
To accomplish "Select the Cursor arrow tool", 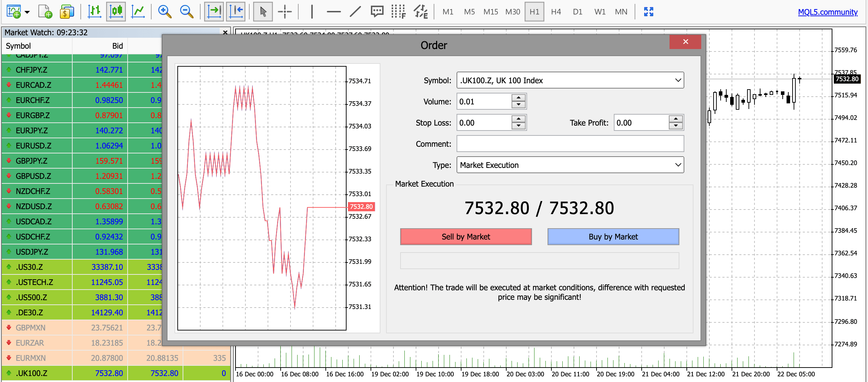I will tap(263, 12).
